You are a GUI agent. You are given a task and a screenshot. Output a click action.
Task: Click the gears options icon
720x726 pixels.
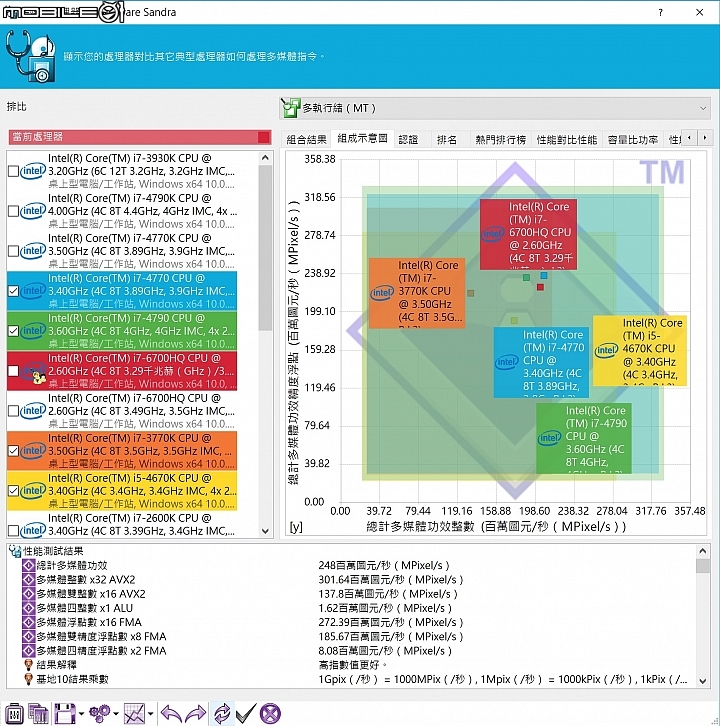click(100, 713)
